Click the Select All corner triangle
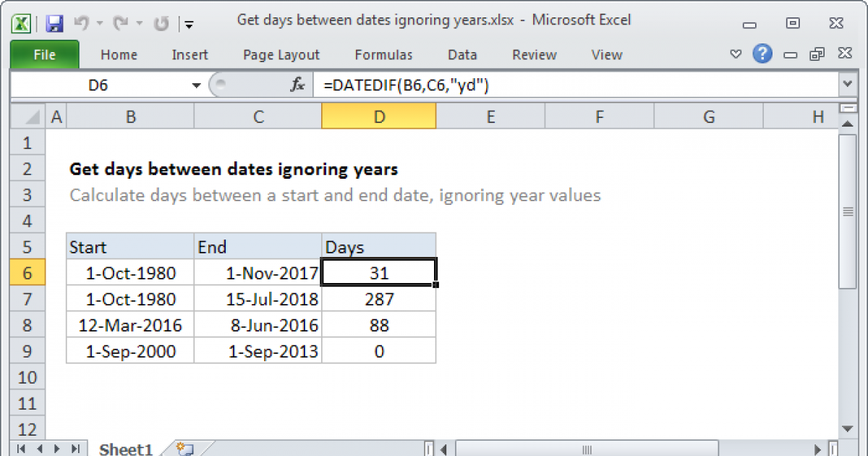This screenshot has height=456, width=868. click(28, 117)
